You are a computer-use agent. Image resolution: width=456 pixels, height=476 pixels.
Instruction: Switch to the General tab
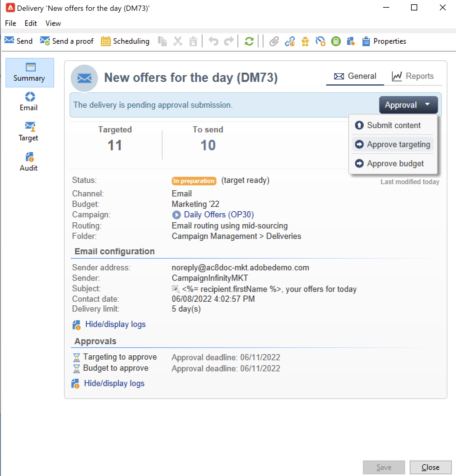(x=355, y=76)
